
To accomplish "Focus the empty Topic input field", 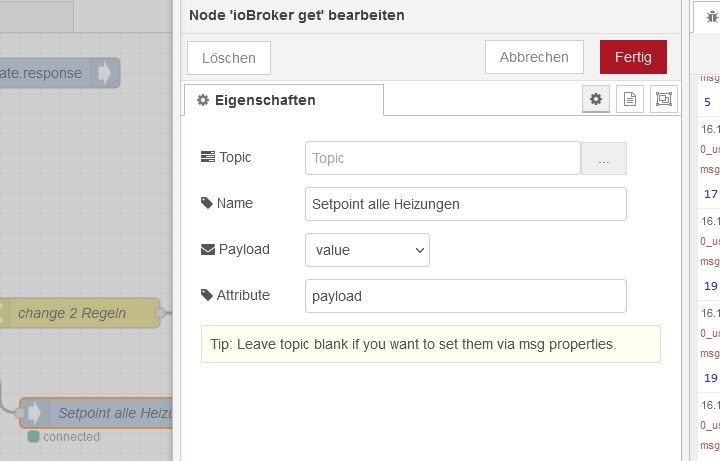I will 442,158.
